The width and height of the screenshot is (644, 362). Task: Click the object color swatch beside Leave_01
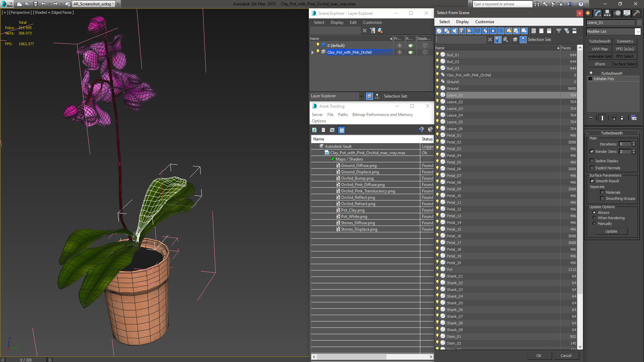(639, 22)
